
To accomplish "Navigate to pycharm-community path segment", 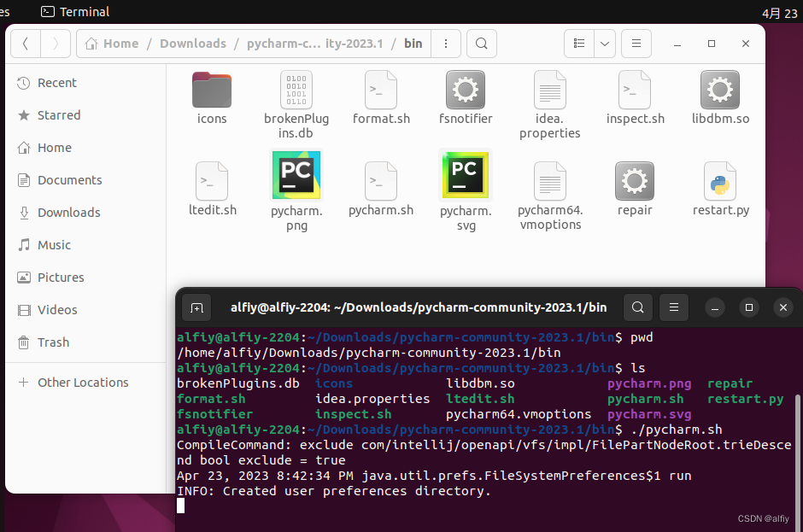I will pos(314,44).
